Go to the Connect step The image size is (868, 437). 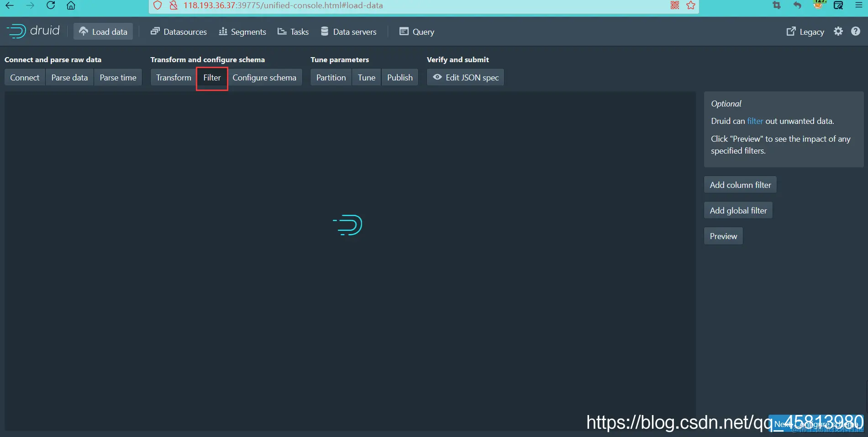(x=25, y=77)
